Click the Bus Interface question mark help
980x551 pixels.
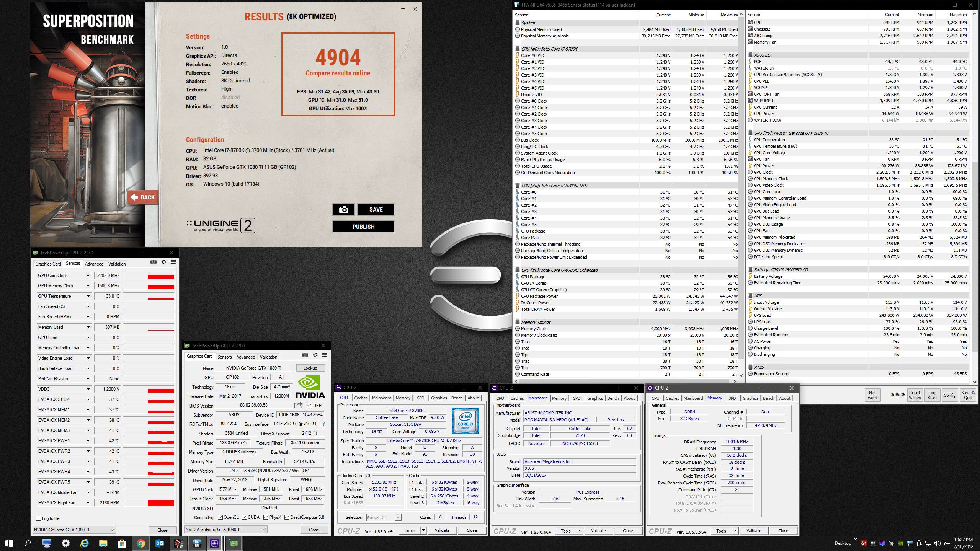323,424
